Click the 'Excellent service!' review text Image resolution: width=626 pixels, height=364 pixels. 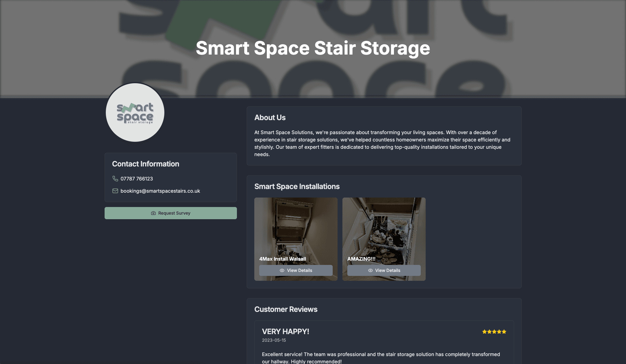[x=381, y=358]
